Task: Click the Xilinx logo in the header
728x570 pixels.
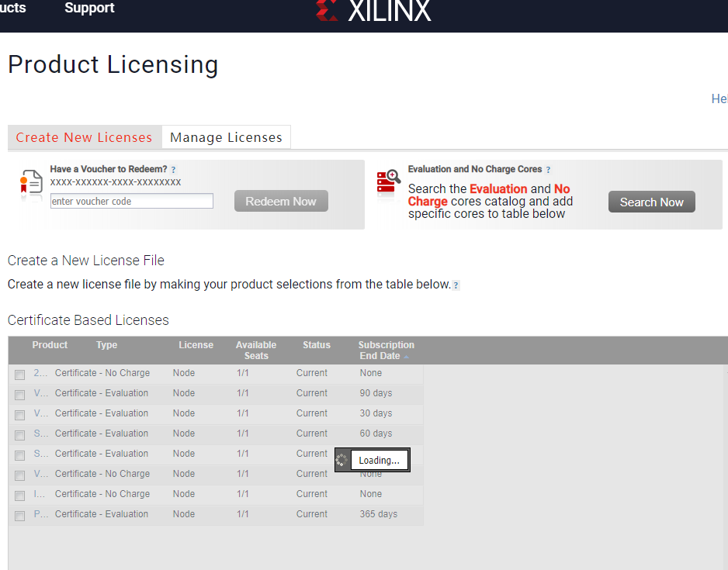Action: pos(374,10)
